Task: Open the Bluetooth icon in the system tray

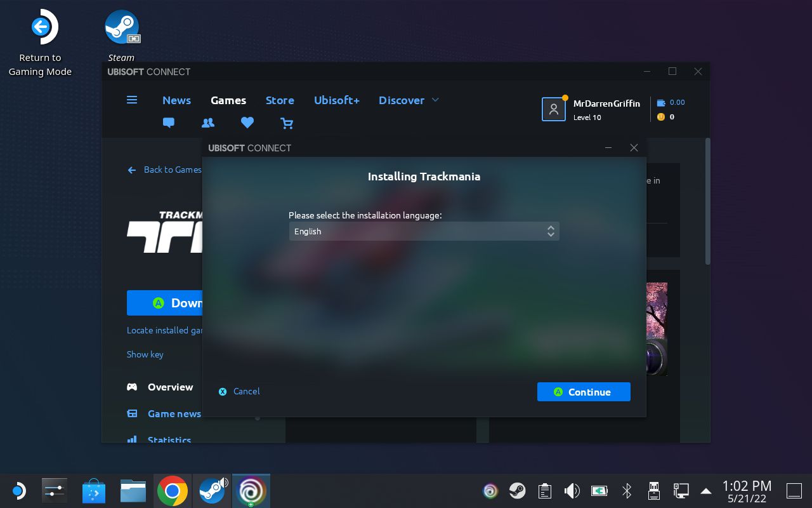Action: (x=626, y=490)
